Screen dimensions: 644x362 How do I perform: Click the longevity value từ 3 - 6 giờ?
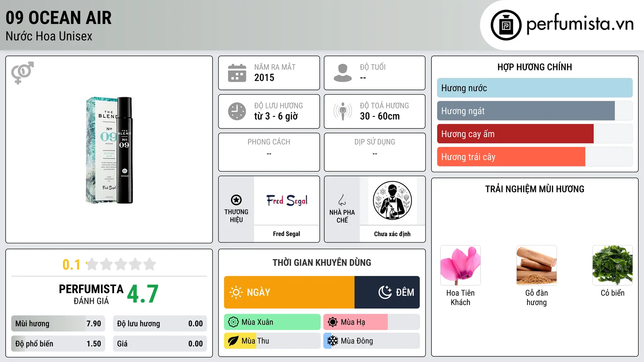pyautogui.click(x=276, y=116)
